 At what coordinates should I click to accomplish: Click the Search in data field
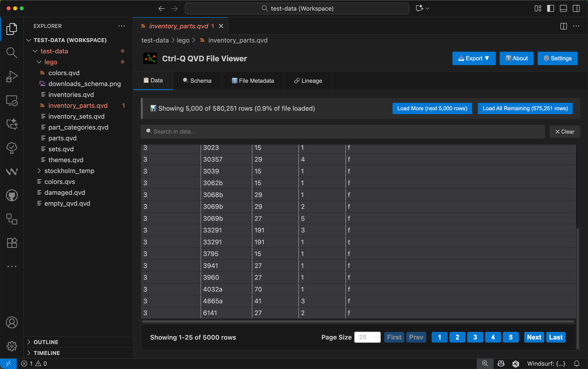point(343,132)
